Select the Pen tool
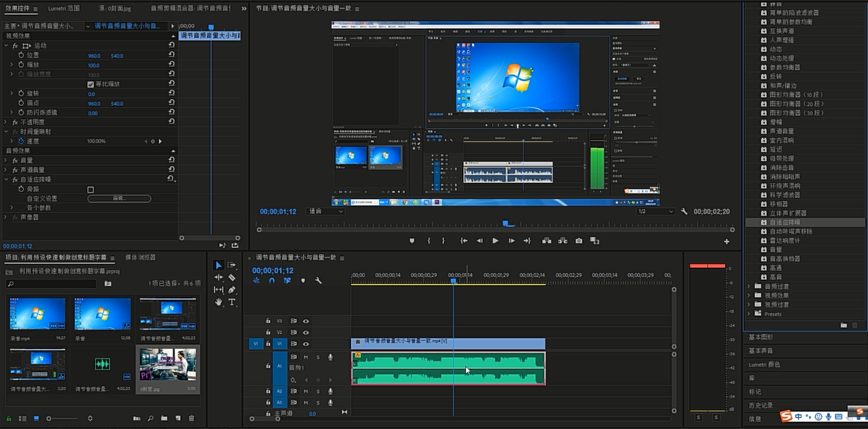This screenshot has height=429, width=868. point(232,290)
